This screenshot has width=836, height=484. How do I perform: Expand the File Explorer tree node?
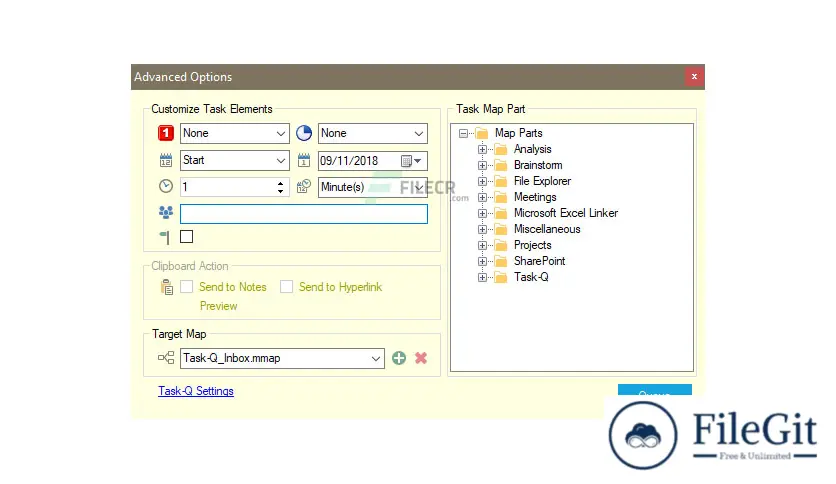click(482, 181)
